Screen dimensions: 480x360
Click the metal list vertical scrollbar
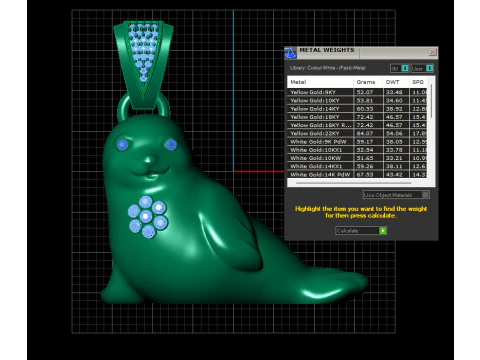tap(431, 101)
